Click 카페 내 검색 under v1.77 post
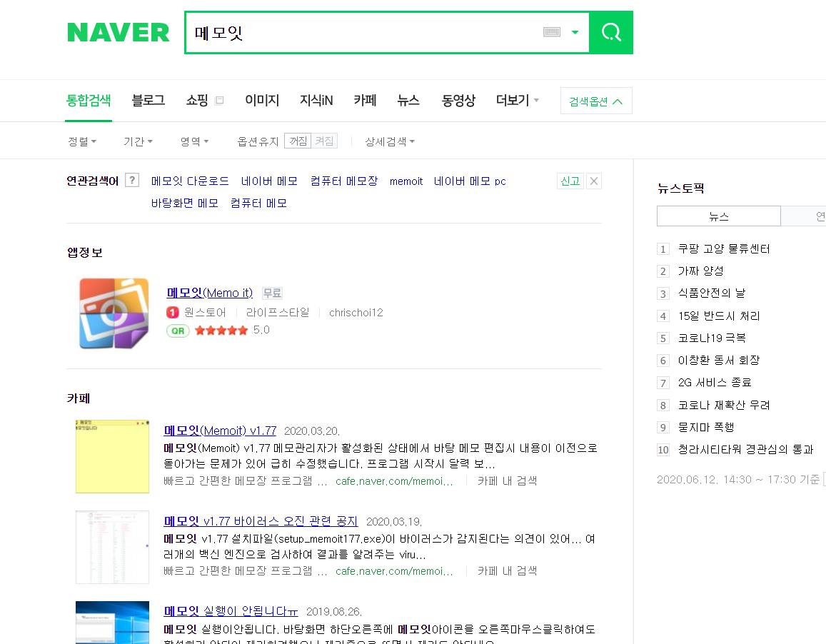This screenshot has height=644, width=826. point(507,481)
